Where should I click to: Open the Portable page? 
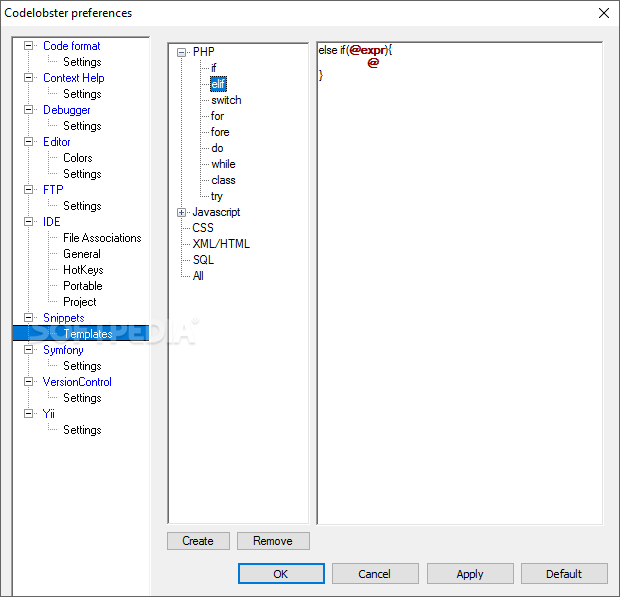pyautogui.click(x=83, y=286)
